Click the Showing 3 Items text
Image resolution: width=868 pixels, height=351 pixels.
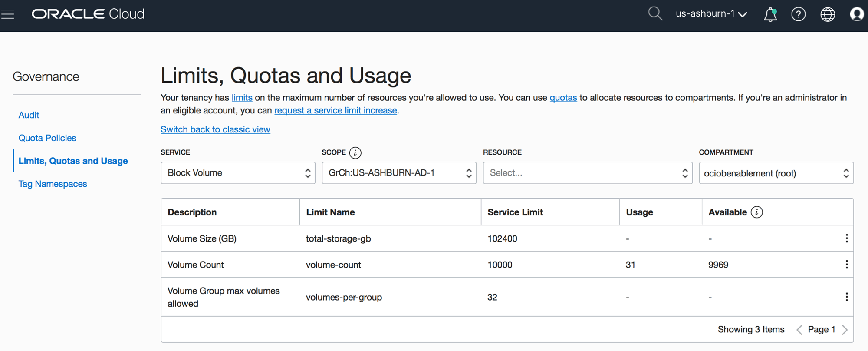[x=751, y=329]
